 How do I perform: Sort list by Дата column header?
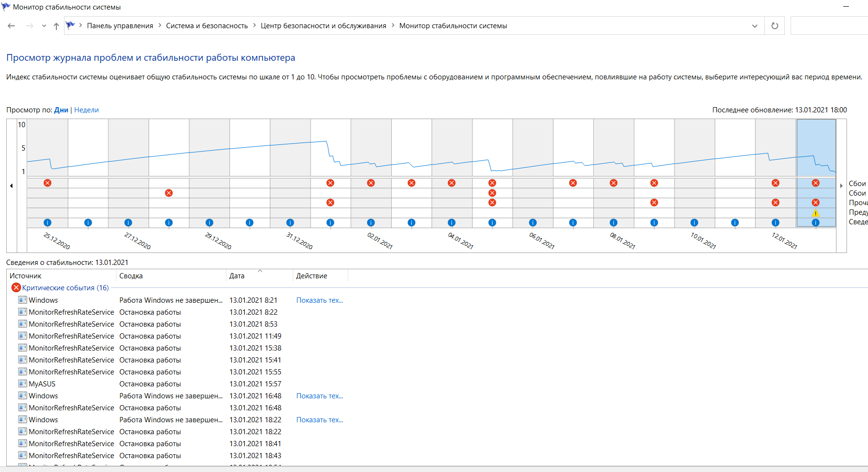[x=259, y=276]
